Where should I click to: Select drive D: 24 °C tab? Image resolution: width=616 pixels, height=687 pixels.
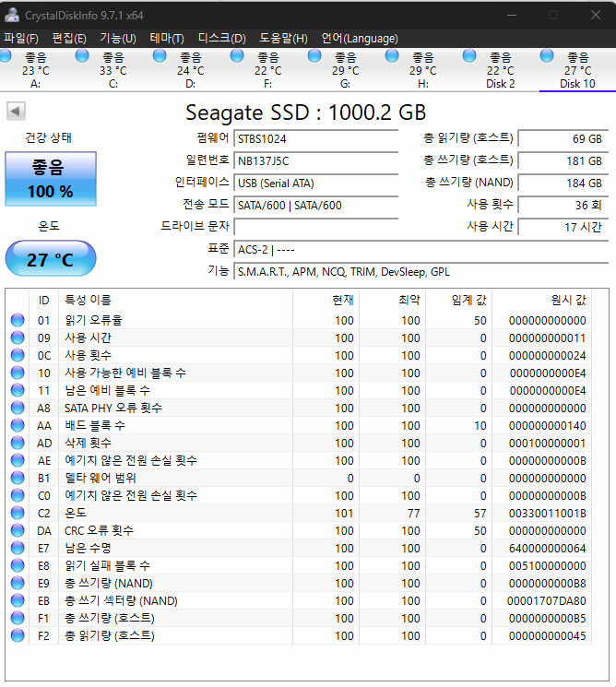[191, 70]
